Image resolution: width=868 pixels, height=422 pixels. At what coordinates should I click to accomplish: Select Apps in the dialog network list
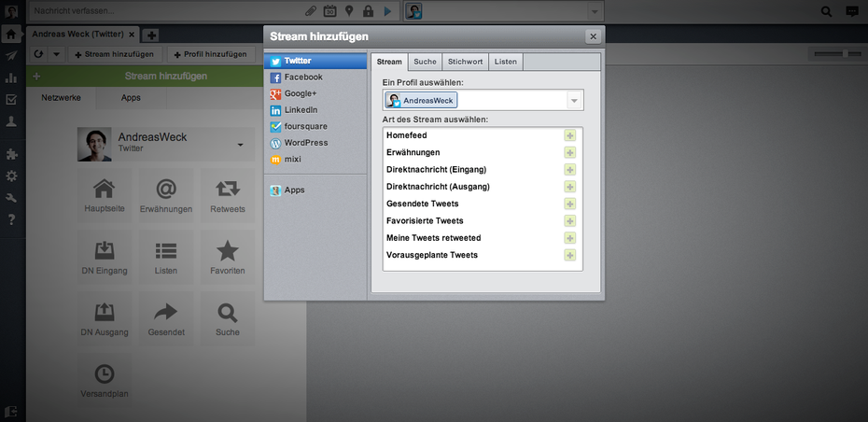[x=315, y=190]
